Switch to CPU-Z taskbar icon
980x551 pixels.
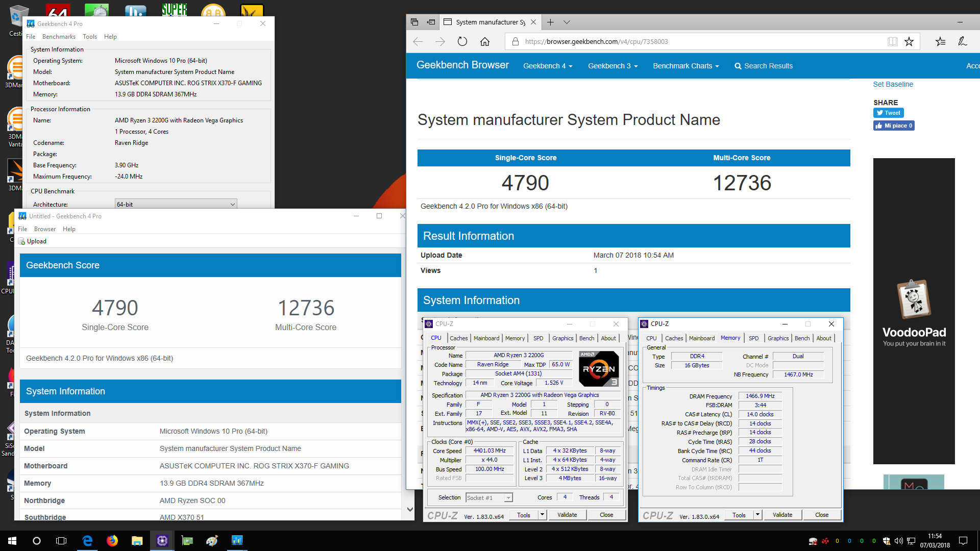[162, 541]
